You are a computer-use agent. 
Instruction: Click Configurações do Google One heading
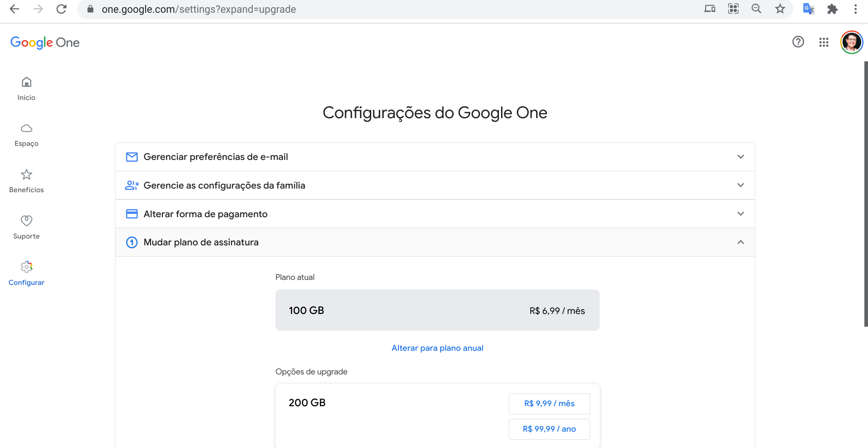435,113
